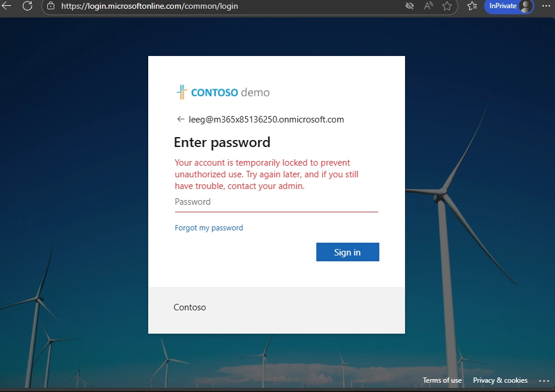View the Terms of use
Viewport: 555px width, 392px height.
[442, 380]
